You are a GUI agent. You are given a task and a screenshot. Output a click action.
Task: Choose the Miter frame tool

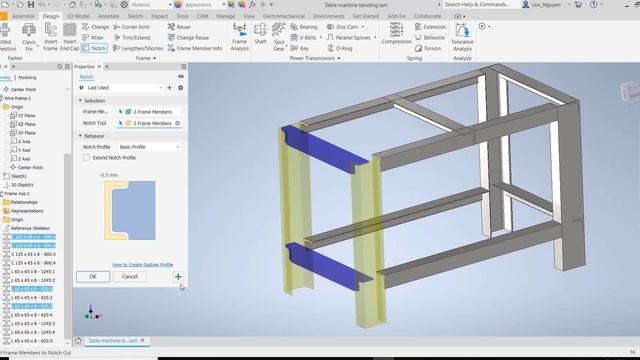pos(93,38)
